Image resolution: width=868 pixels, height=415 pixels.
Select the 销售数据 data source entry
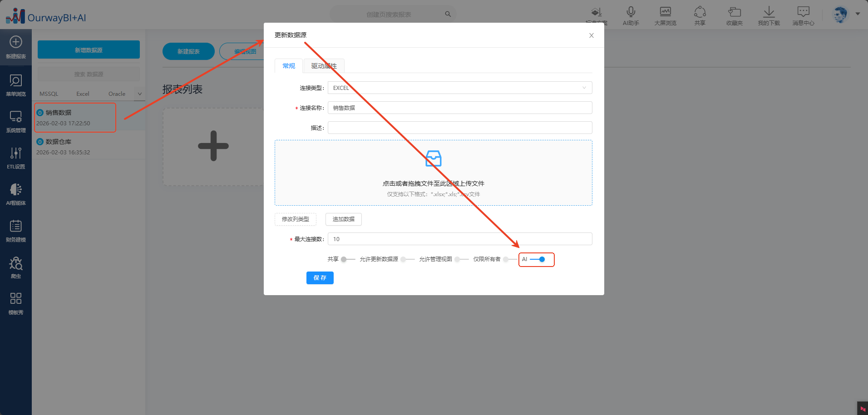[89, 118]
